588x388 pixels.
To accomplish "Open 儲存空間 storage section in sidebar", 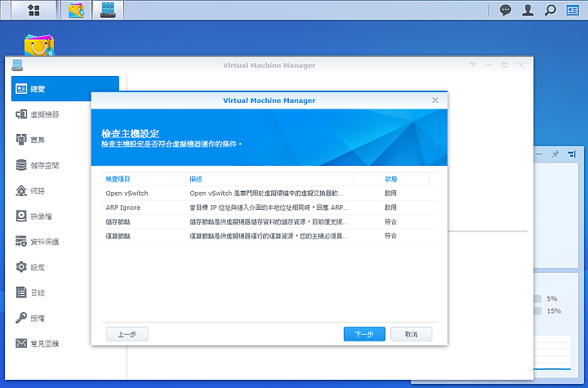I will 38,165.
